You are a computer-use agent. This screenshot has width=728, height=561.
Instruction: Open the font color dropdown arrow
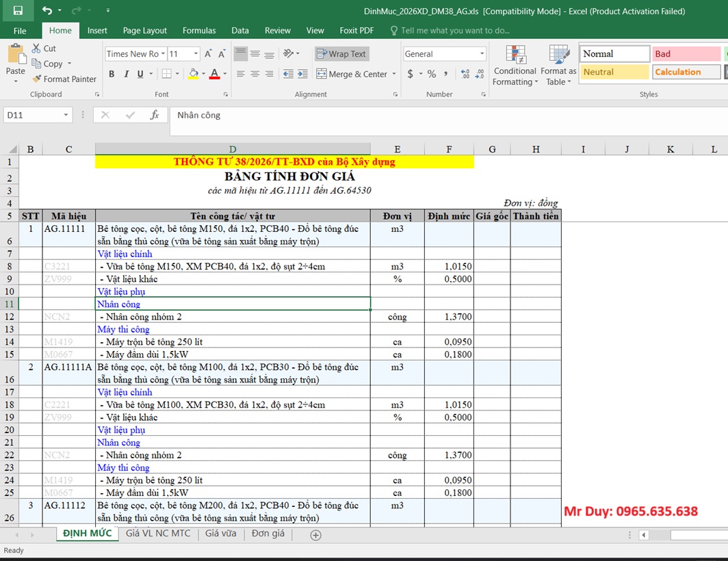[224, 74]
